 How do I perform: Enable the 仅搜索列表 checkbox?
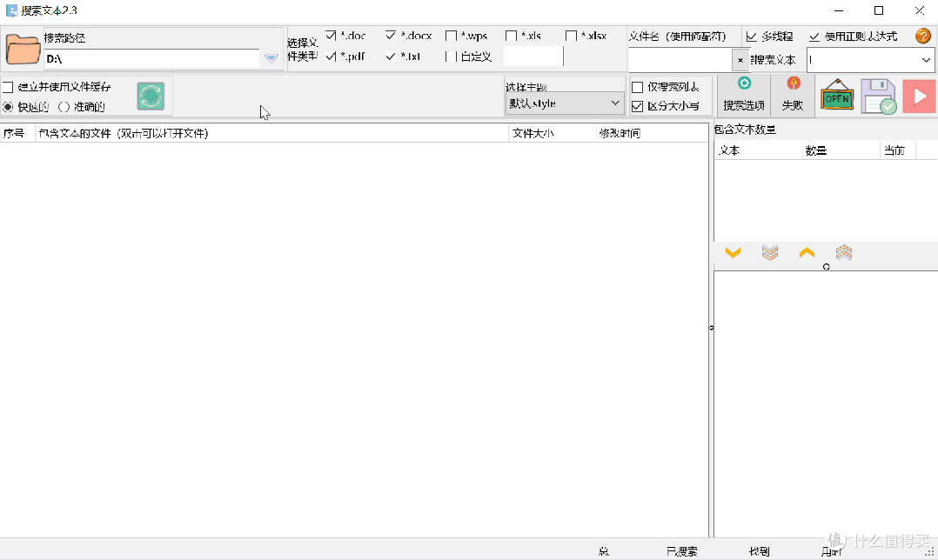pyautogui.click(x=638, y=87)
